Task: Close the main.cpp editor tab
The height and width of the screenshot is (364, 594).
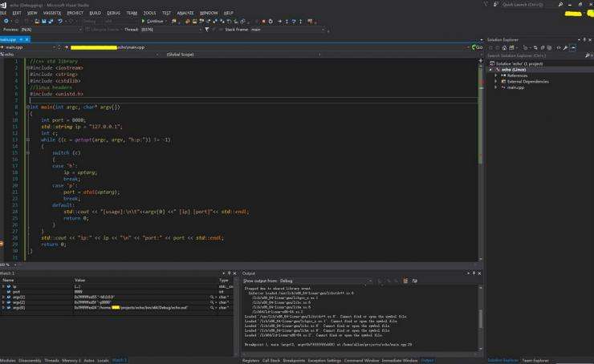Action: 27,39
